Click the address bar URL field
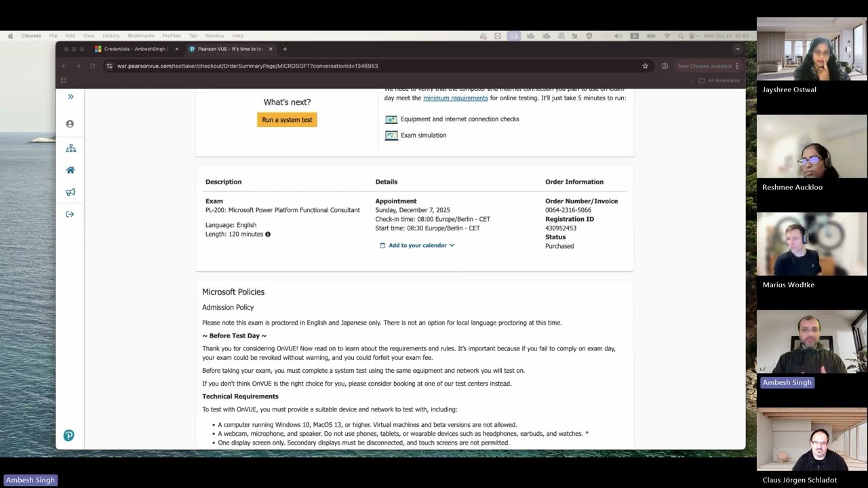The height and width of the screenshot is (488, 868). (x=378, y=66)
